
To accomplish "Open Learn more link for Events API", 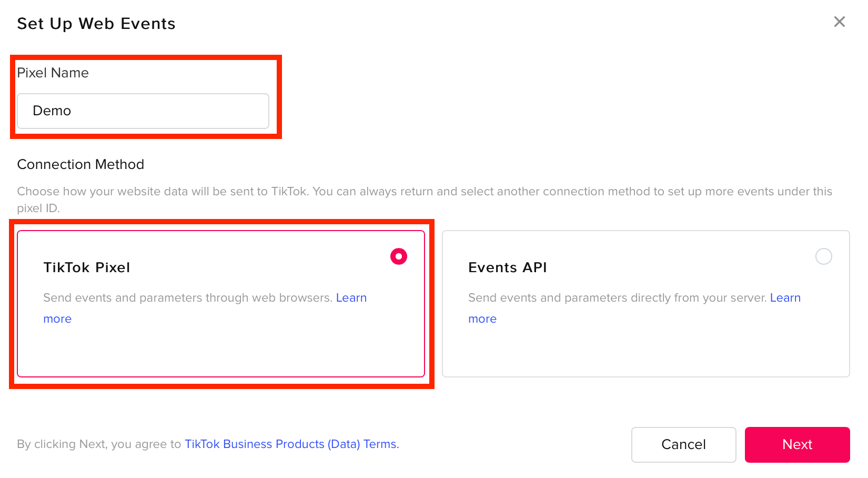I will coord(785,298).
